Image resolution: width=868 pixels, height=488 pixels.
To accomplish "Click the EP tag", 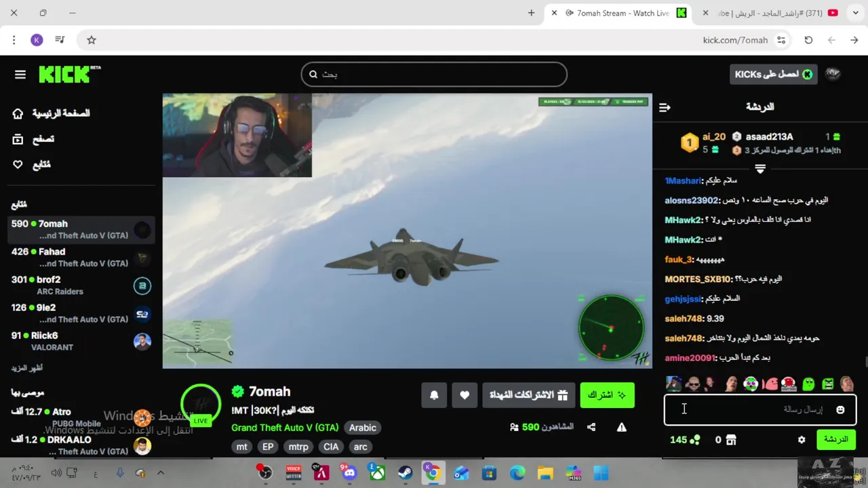I will coord(268,447).
